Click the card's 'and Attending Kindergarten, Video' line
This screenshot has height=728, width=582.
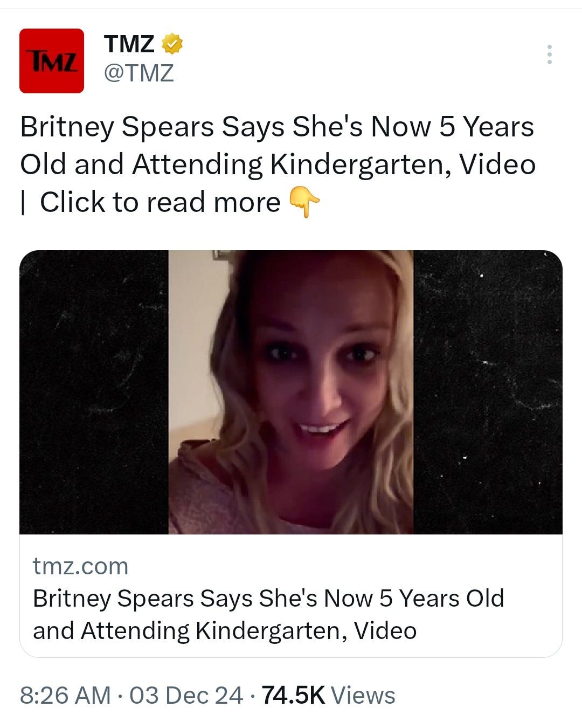click(225, 630)
